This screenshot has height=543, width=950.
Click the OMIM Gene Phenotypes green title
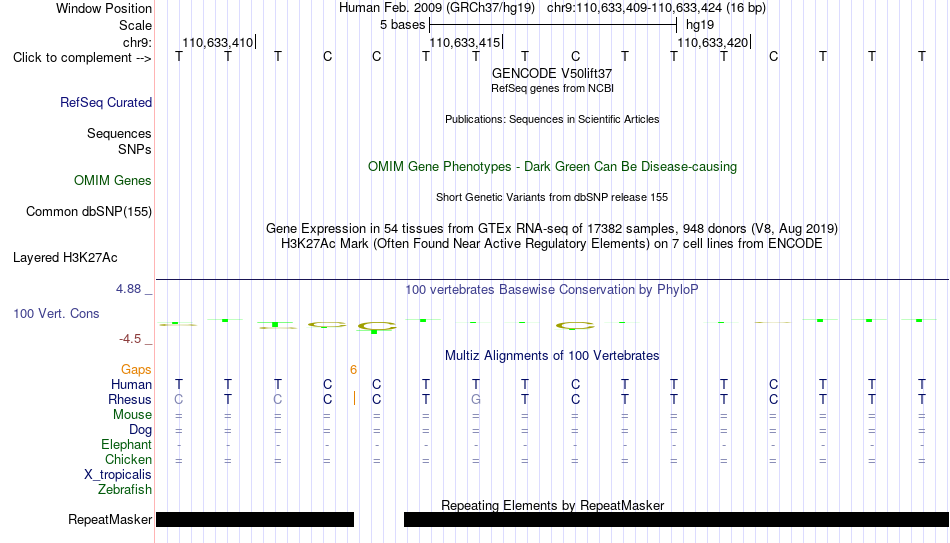pyautogui.click(x=552, y=167)
